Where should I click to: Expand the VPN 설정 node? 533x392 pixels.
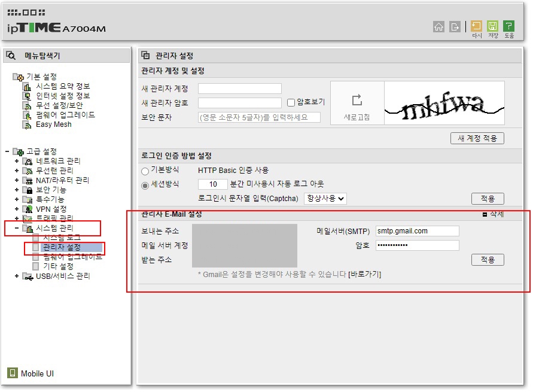[16, 209]
